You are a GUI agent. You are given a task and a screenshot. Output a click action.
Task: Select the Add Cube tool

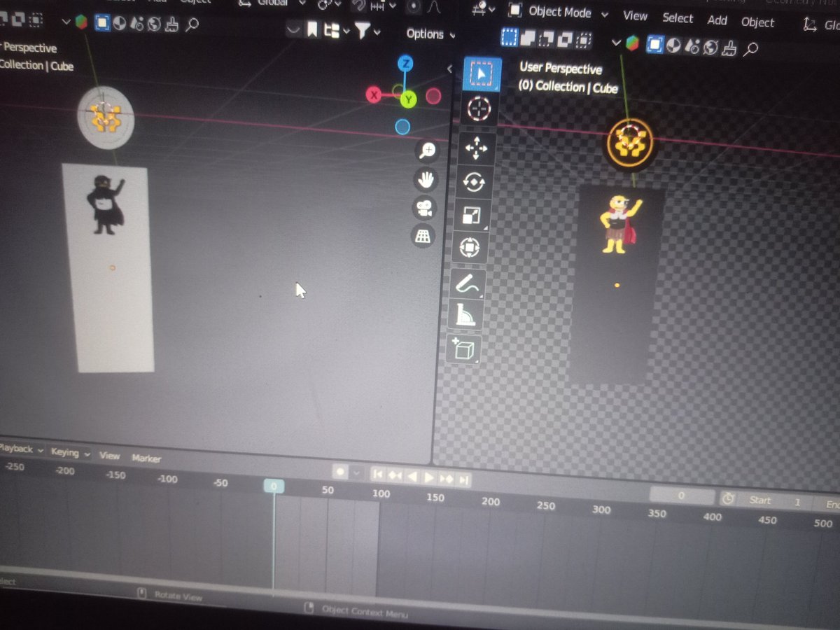pyautogui.click(x=463, y=349)
